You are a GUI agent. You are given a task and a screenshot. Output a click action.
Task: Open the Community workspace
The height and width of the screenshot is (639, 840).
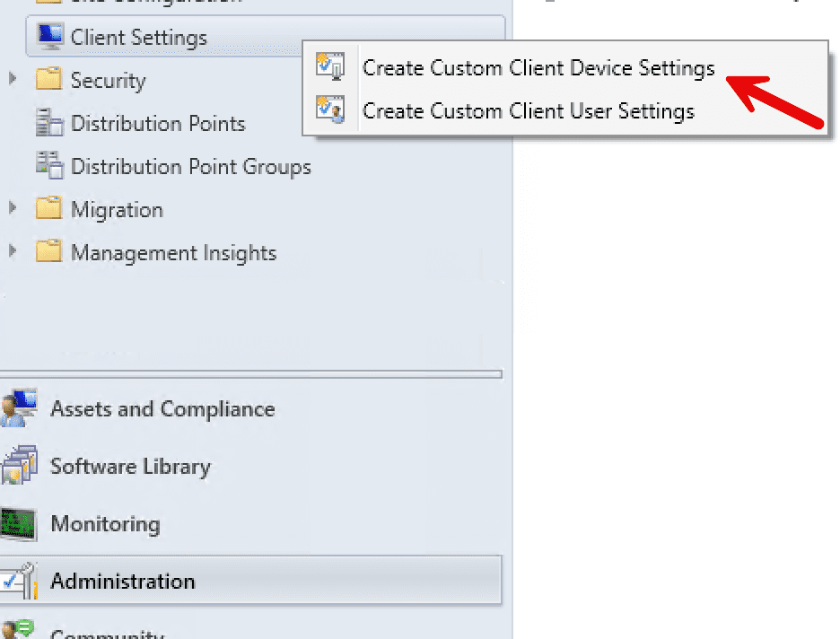coord(108,633)
